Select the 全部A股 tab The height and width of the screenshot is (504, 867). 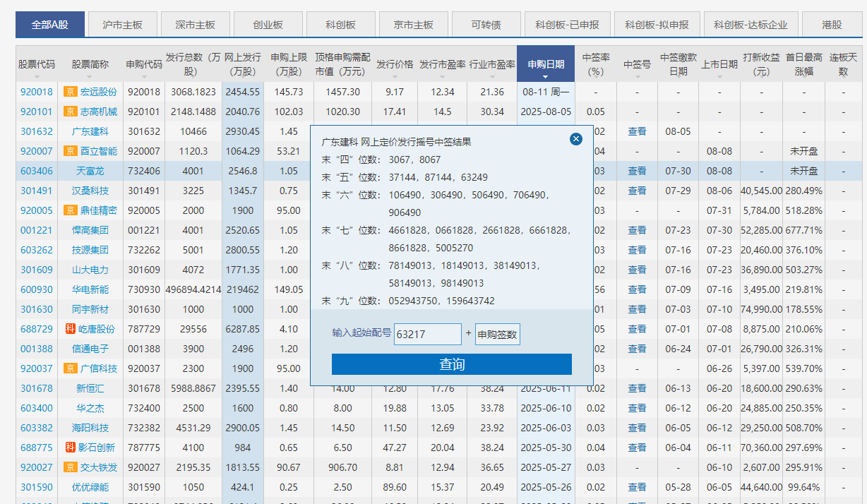pos(50,25)
